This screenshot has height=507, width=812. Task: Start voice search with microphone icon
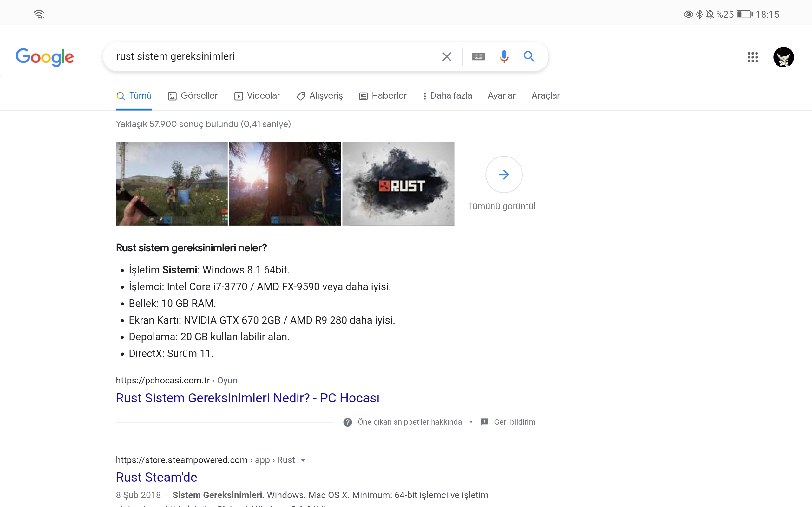click(x=504, y=57)
